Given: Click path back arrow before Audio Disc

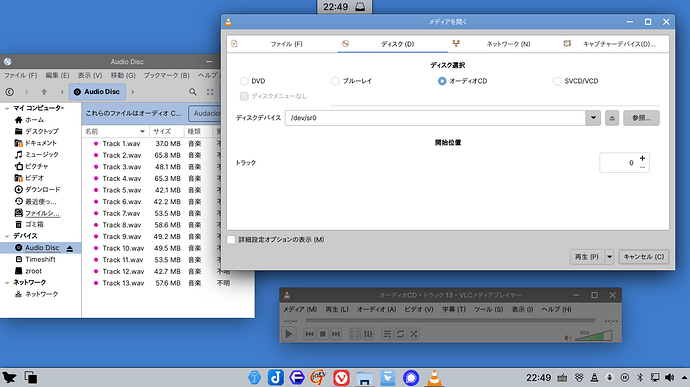Looking at the screenshot, I should pos(62,92).
